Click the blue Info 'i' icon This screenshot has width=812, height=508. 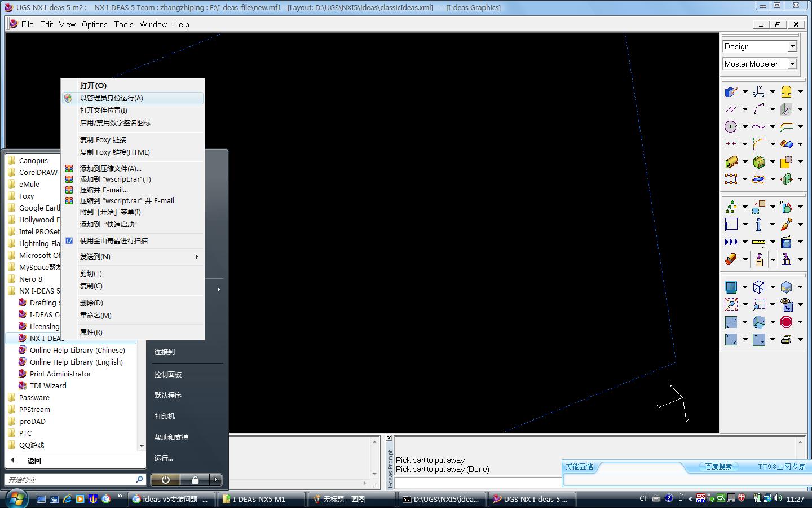pyautogui.click(x=759, y=225)
